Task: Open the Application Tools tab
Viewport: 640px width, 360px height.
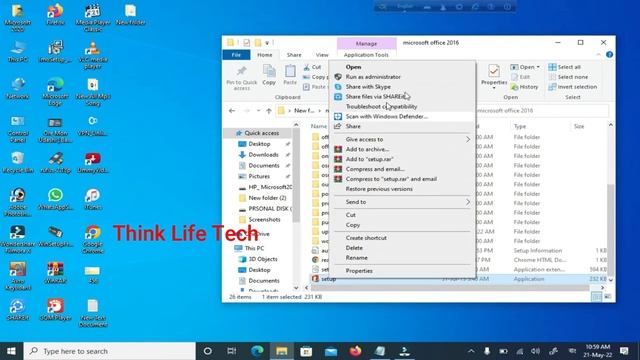Action: tap(366, 55)
